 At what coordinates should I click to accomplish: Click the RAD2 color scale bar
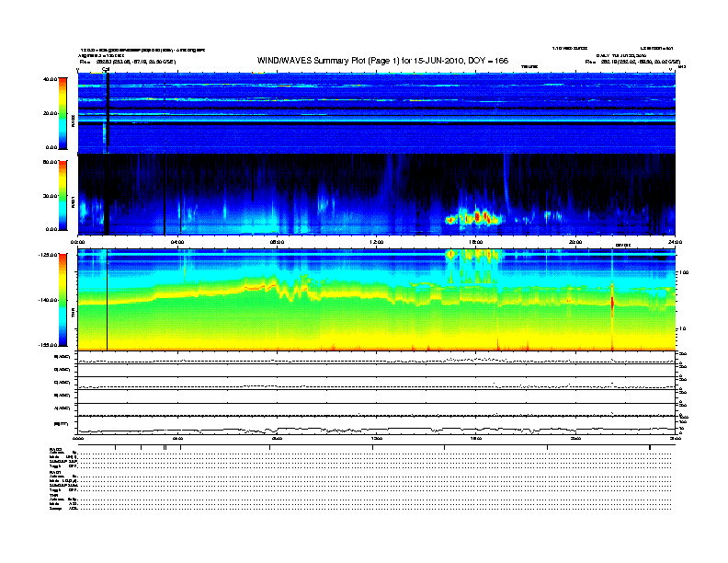(x=63, y=113)
